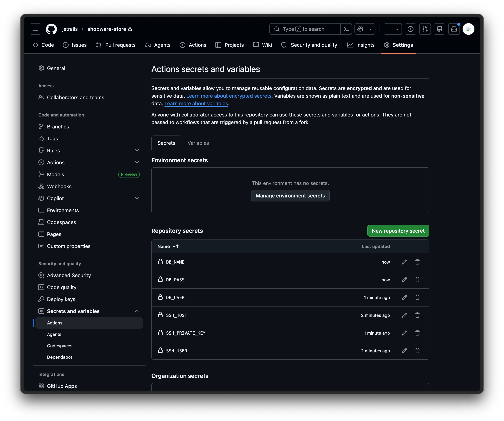Open the Copilot chat icon

(360, 29)
